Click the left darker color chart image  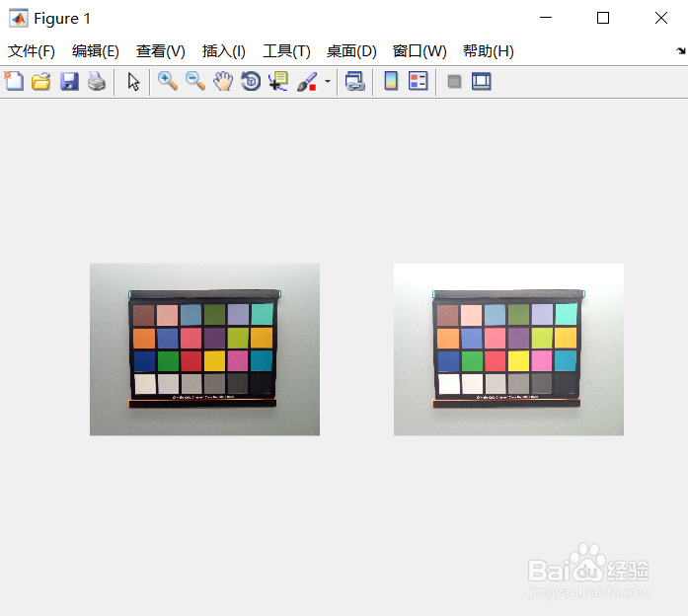click(x=205, y=349)
